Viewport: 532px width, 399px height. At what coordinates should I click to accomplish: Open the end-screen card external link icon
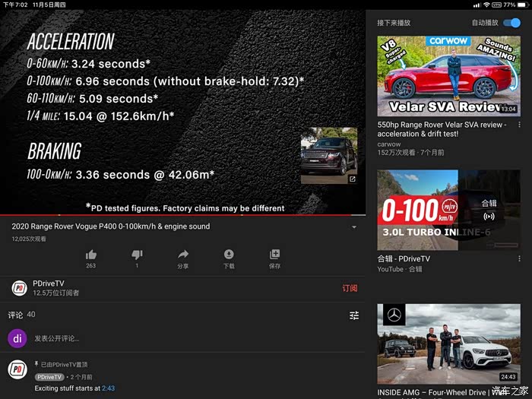(x=353, y=179)
